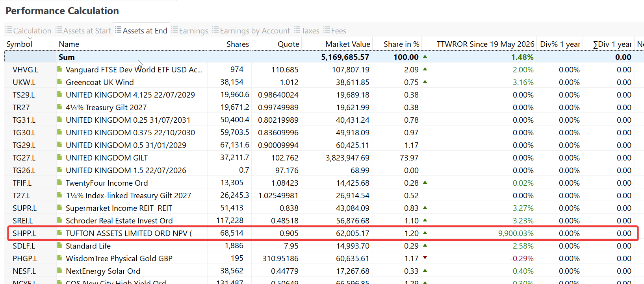Click the 9,900.03% TTWROR value
The image size is (644, 284).
coord(516,233)
